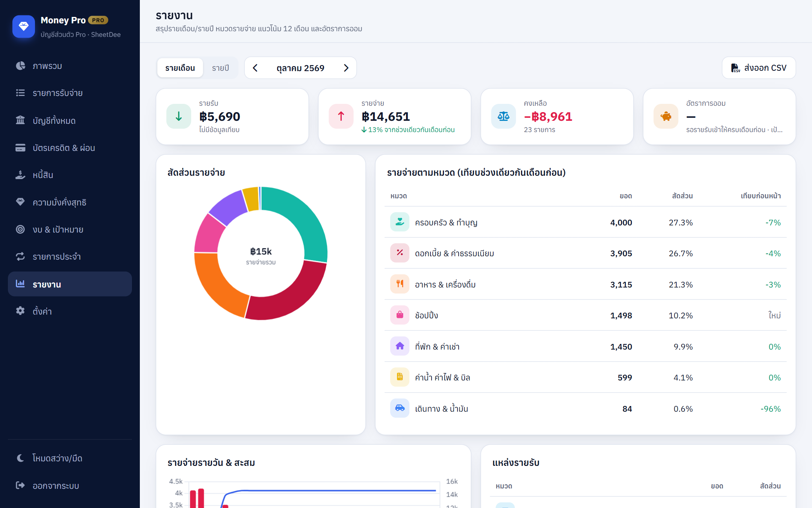Click ช้อปปิ้ง shopping bag icon
Screen dimensions: 812x508
point(400,315)
